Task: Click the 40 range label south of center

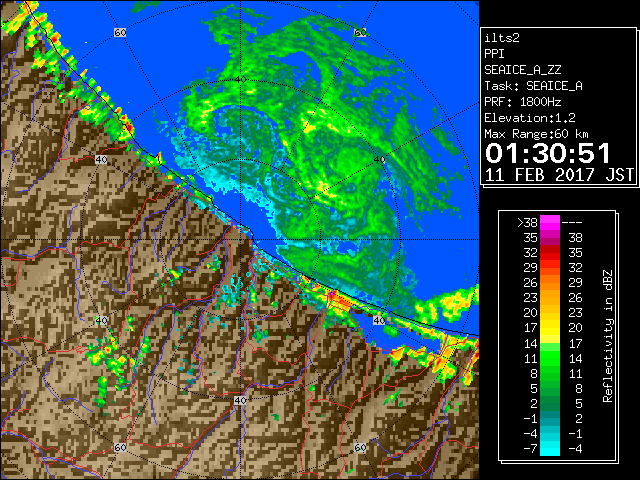Action: tap(240, 400)
